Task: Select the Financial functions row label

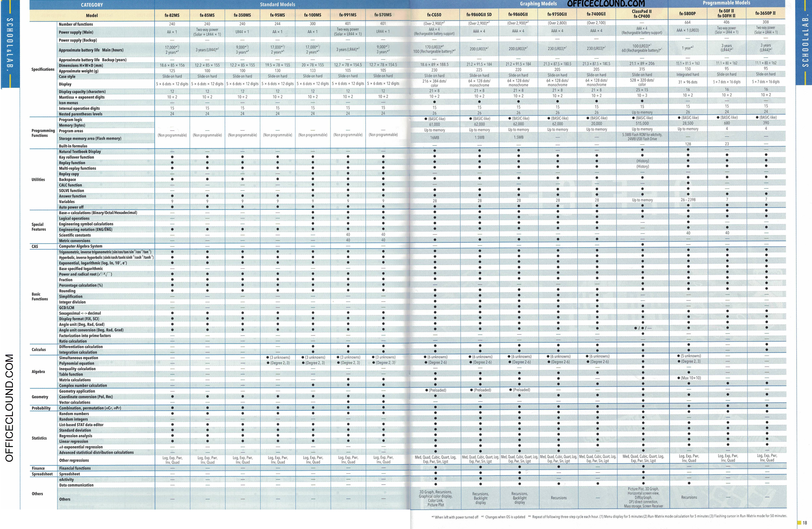Action: 75,469
